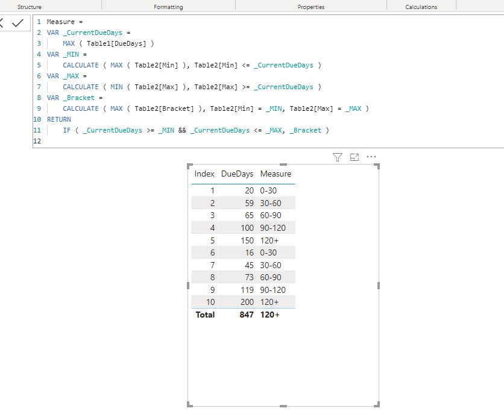The image size is (504, 420).
Task: Open the Properties ribbon group
Action: 311,7
